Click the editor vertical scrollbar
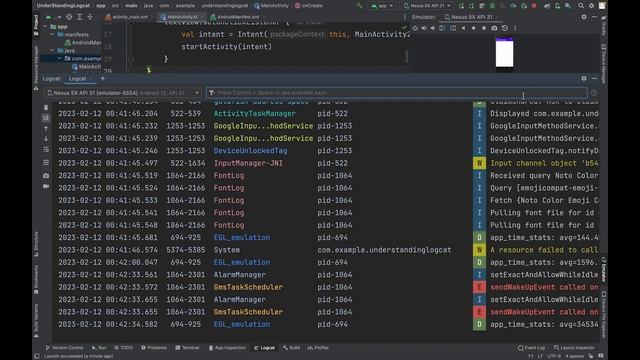The width and height of the screenshot is (640, 360). (407, 56)
